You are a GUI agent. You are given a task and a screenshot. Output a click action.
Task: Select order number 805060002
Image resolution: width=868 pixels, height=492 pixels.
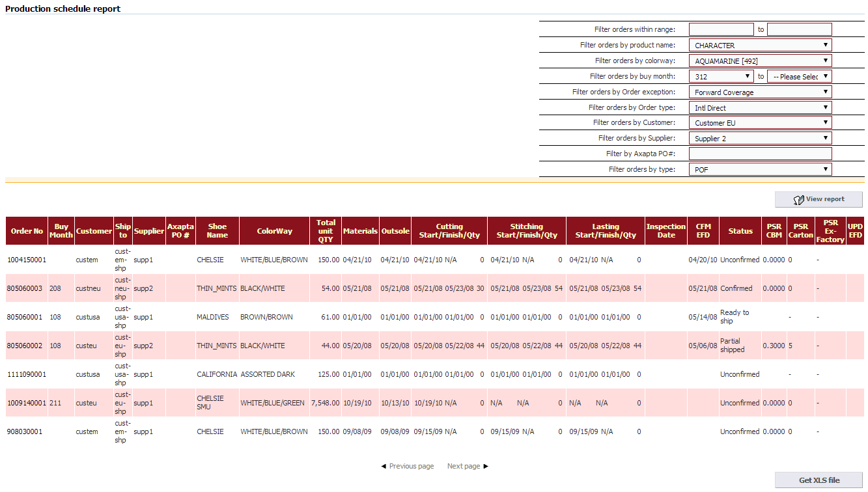25,346
